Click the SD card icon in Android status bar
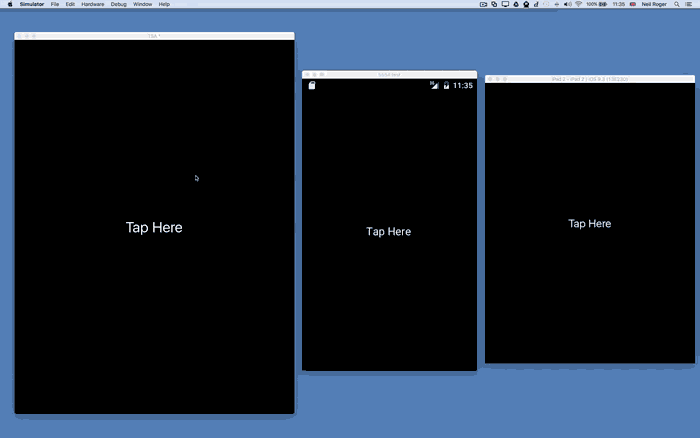Viewport: 700px width, 438px height. click(x=312, y=86)
